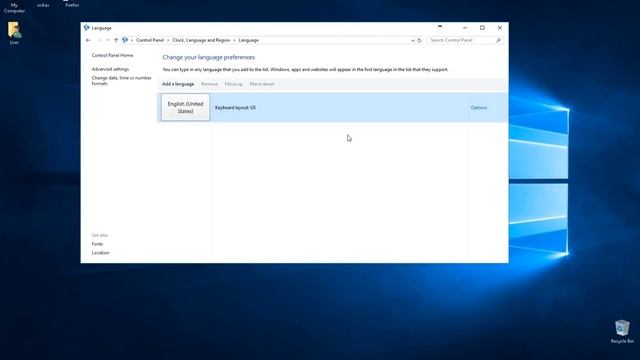Maximize the Language window
Viewport: 640px width, 360px height.
(x=482, y=28)
